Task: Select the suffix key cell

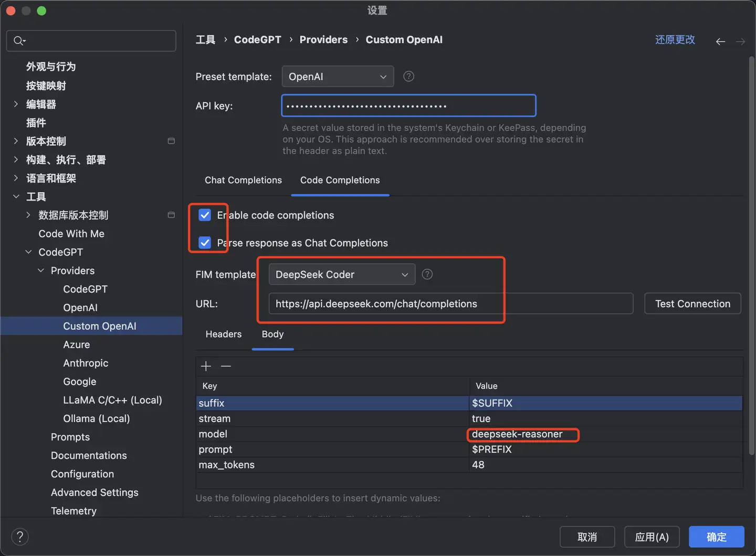Action: [333, 403]
